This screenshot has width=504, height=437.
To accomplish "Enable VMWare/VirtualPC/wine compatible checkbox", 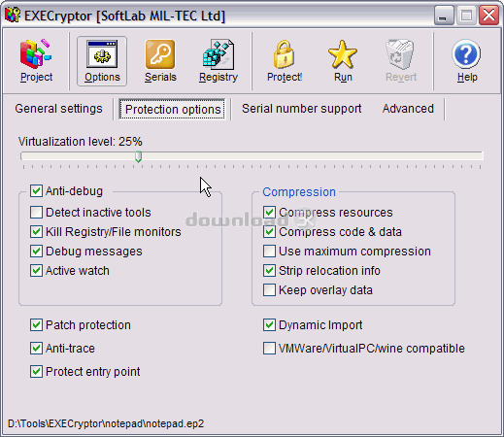I will click(x=269, y=349).
